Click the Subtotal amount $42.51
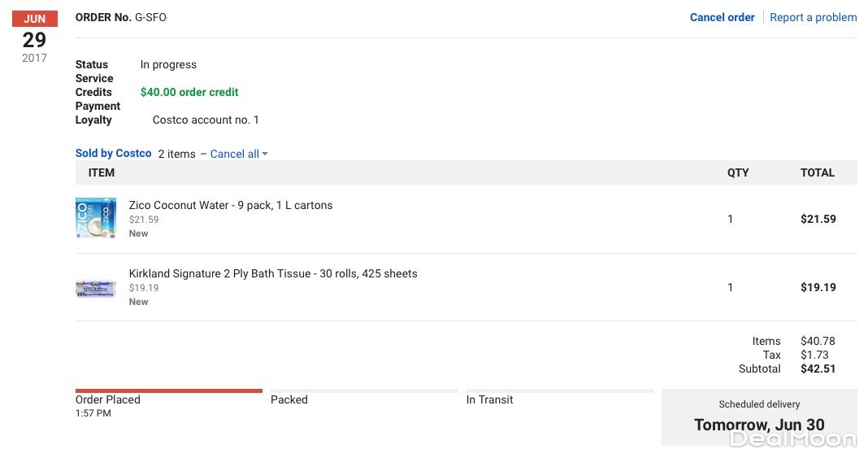The height and width of the screenshot is (458, 868). tap(818, 369)
